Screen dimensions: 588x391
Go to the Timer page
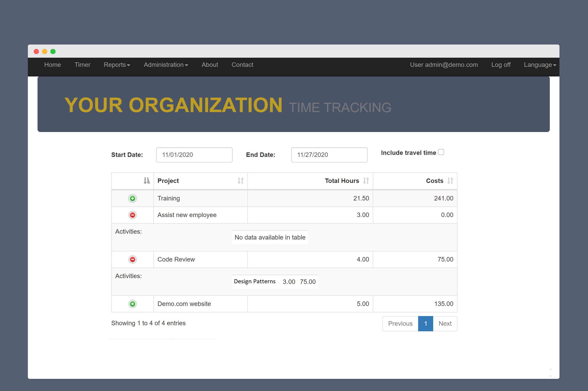[x=82, y=65]
